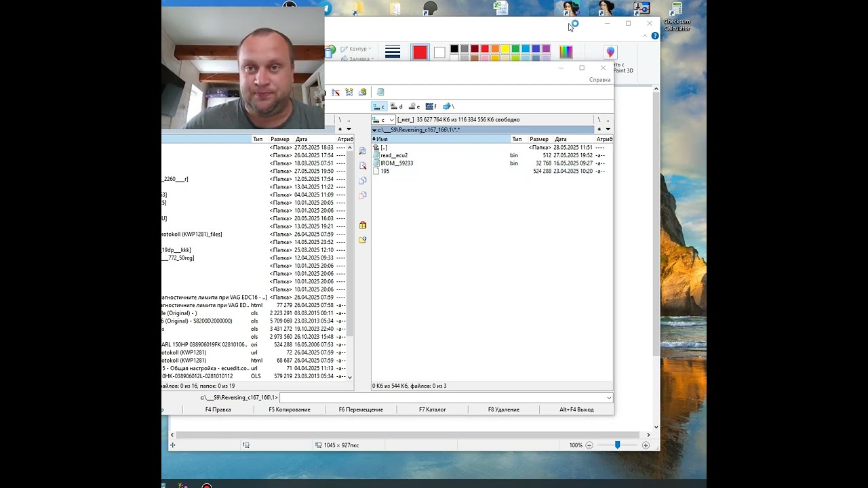Image resolution: width=868 pixels, height=488 pixels.
Task: Click left panel scrollbar down arrow
Action: tap(350, 376)
